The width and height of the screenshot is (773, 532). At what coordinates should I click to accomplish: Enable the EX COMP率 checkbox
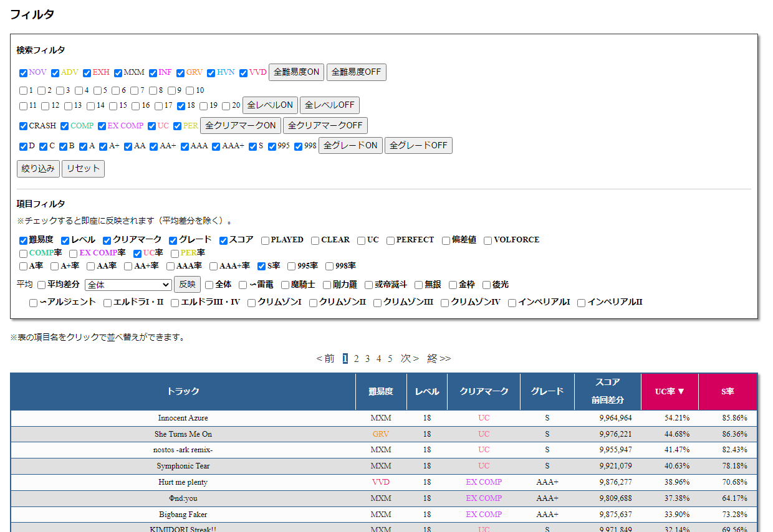(74, 254)
